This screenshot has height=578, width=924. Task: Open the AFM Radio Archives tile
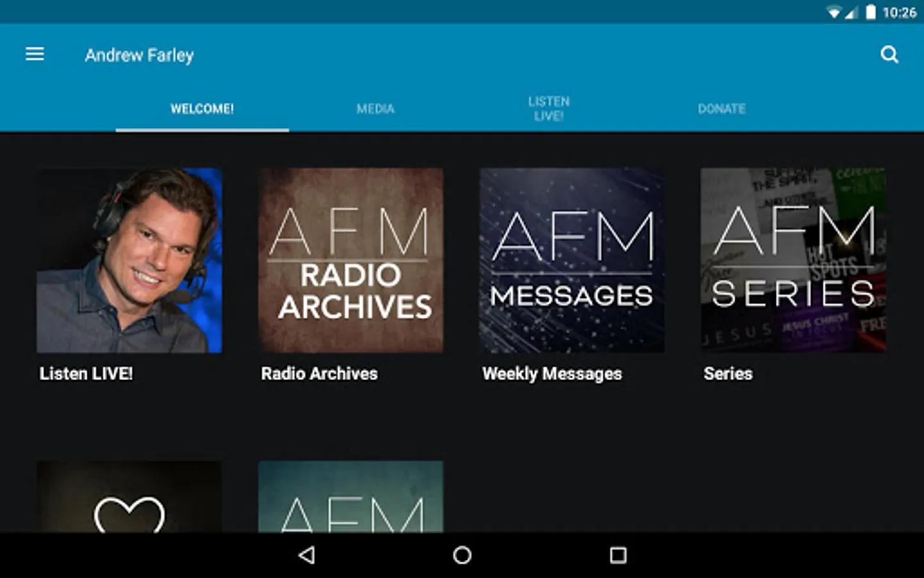(x=351, y=260)
